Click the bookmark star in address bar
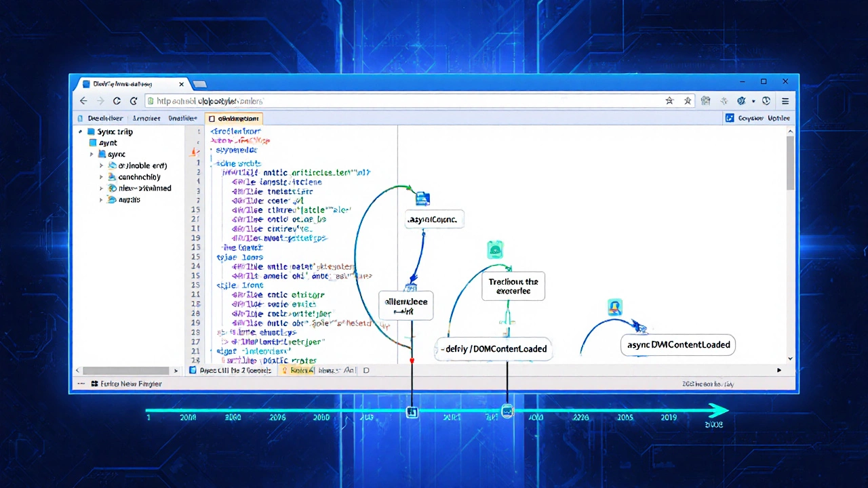This screenshot has height=488, width=868. pos(669,100)
